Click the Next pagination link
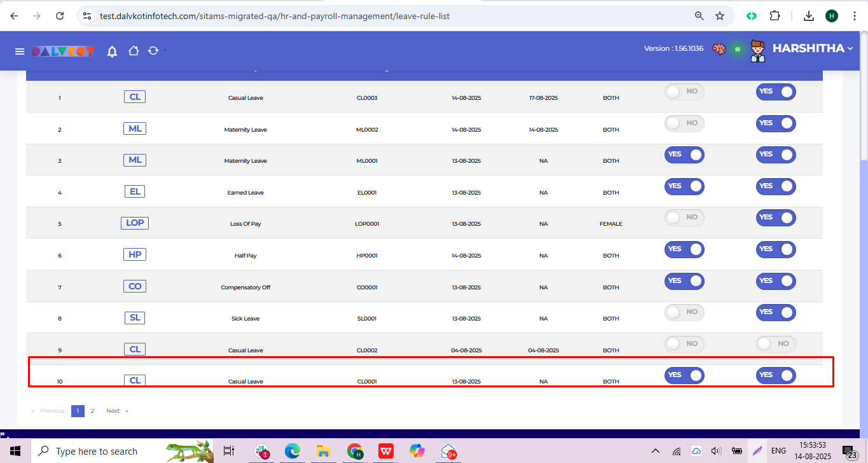 [113, 411]
